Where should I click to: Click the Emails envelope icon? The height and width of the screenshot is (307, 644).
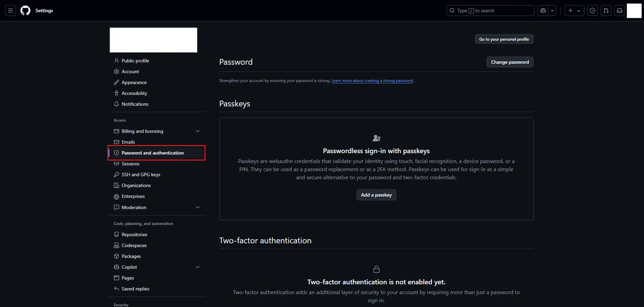pos(116,142)
